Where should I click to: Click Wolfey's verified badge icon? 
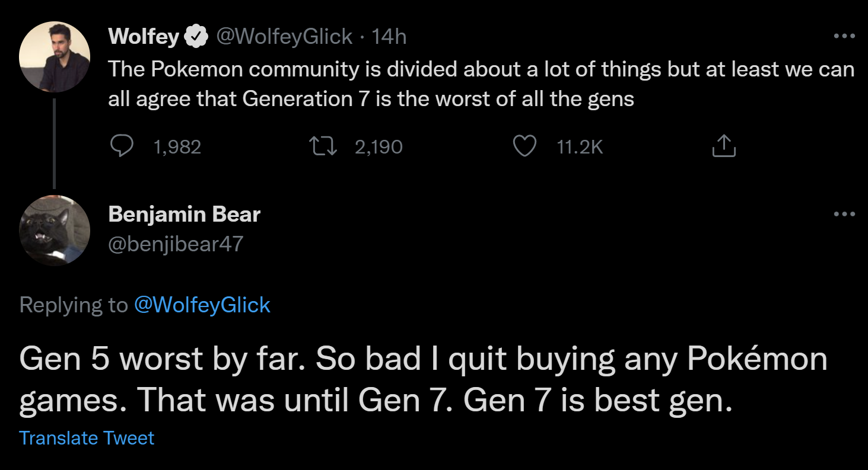pos(196,37)
